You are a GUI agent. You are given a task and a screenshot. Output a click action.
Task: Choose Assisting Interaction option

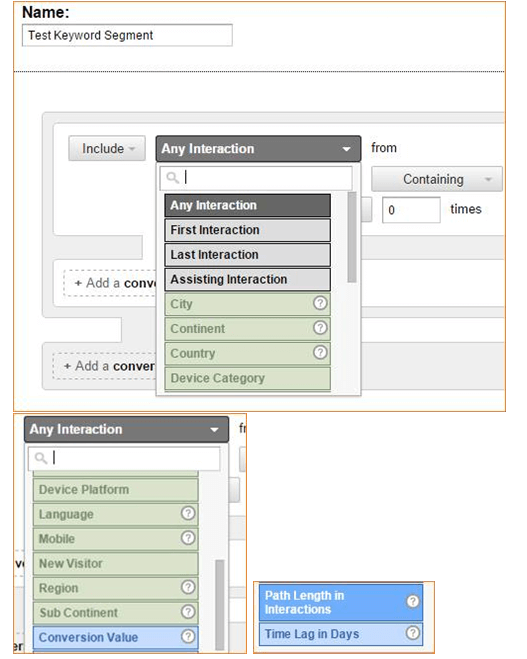[x=248, y=279]
